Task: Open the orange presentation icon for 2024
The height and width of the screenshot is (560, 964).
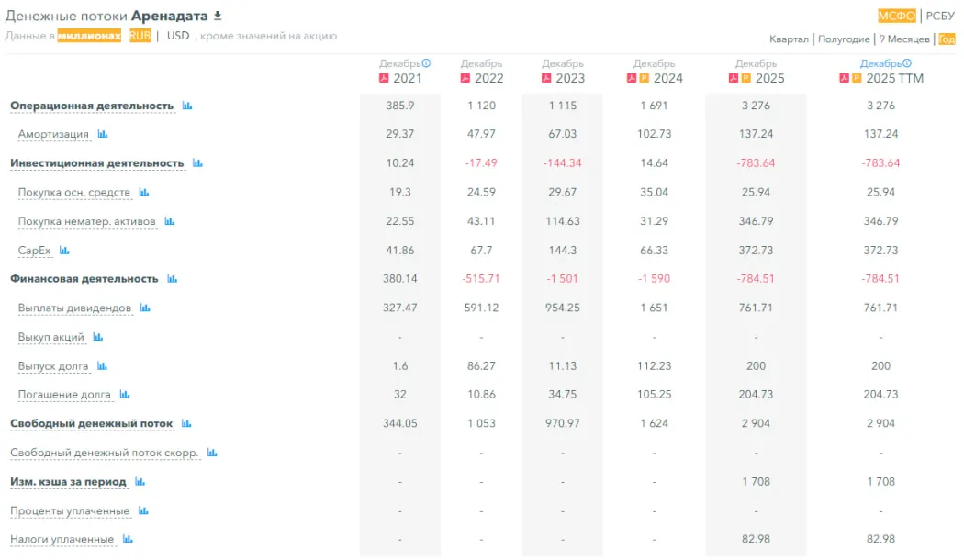Action: (645, 78)
